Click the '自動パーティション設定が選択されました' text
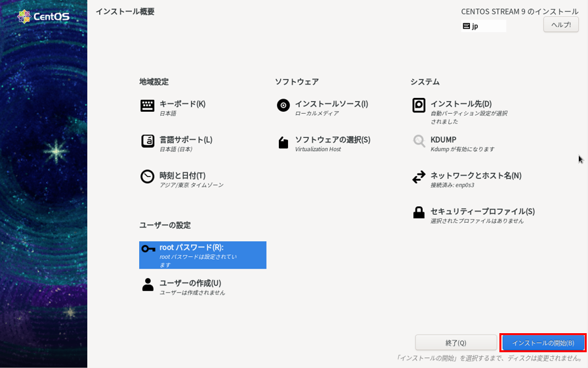 tap(469, 118)
